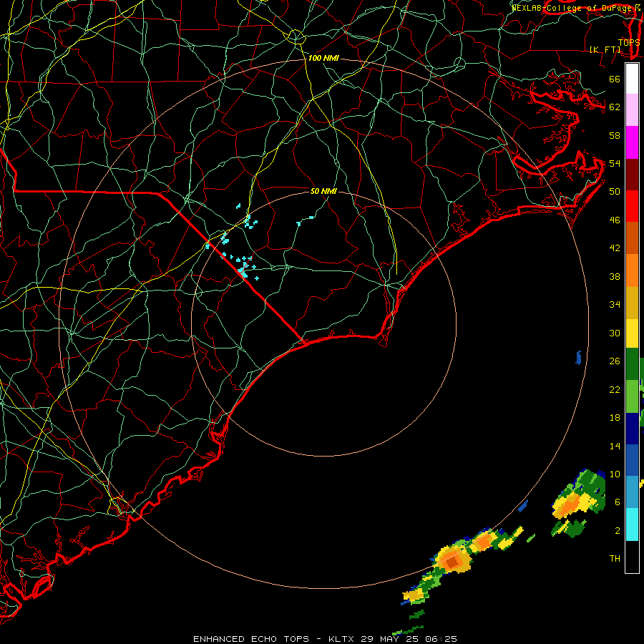Click the "[K FT]" units label
Viewport: 644px width, 644px height.
point(605,49)
